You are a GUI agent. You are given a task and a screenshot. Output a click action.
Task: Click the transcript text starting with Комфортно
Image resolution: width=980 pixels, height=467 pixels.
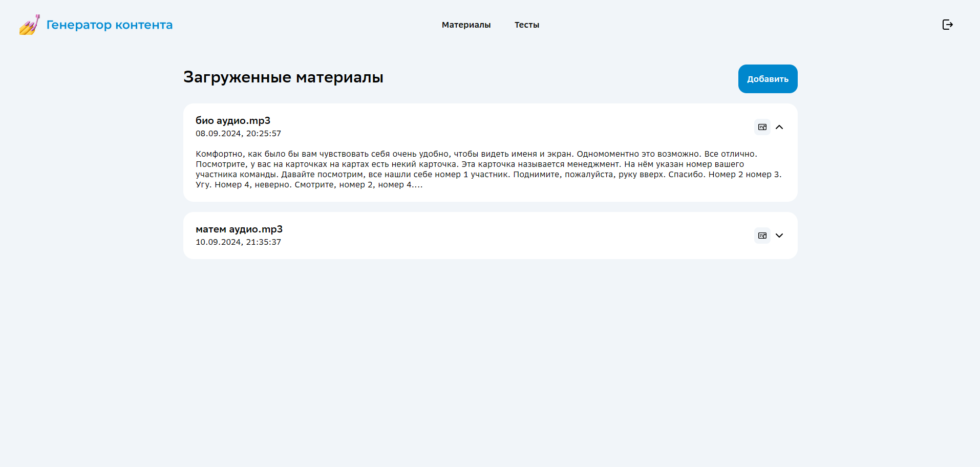pyautogui.click(x=489, y=169)
